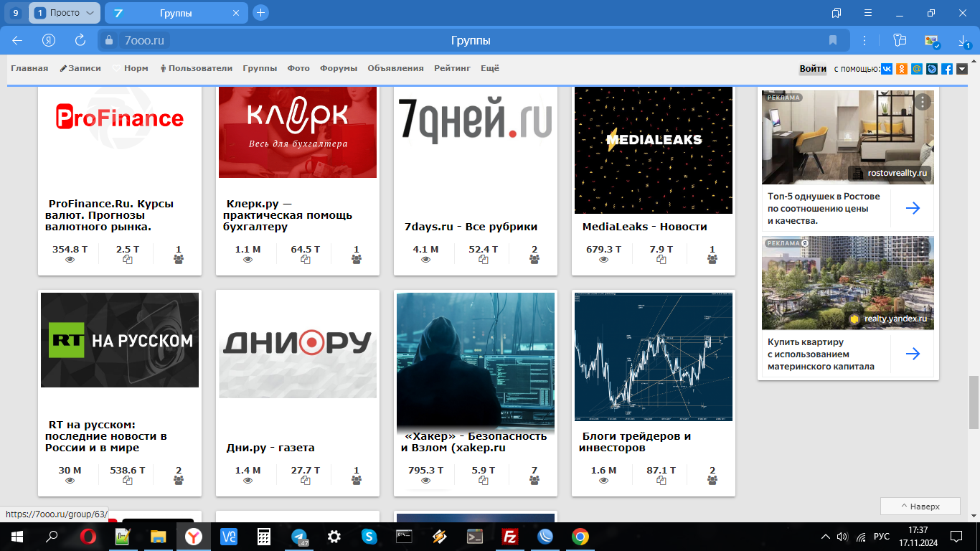Log in with Facebook icon
The height and width of the screenshot is (551, 980).
click(x=947, y=69)
